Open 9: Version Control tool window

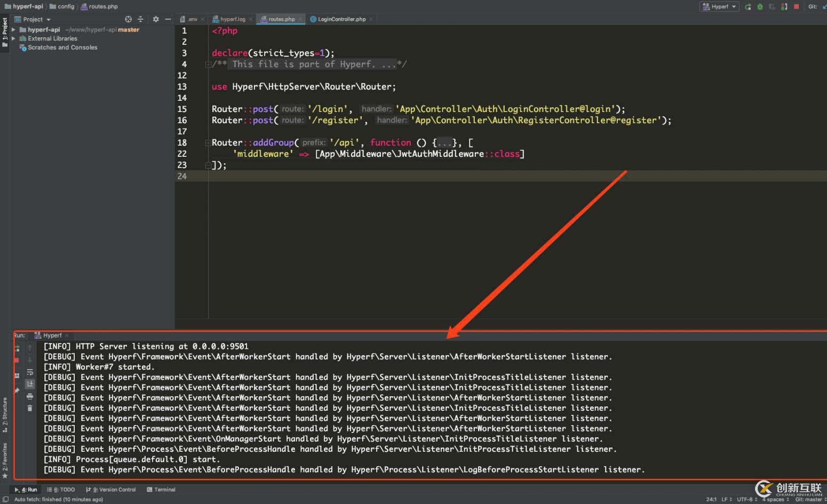point(110,490)
